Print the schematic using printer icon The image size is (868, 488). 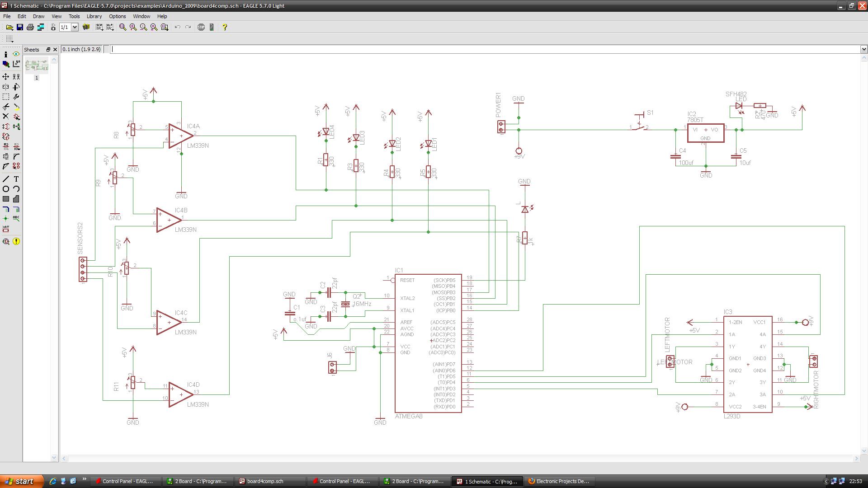pos(30,27)
